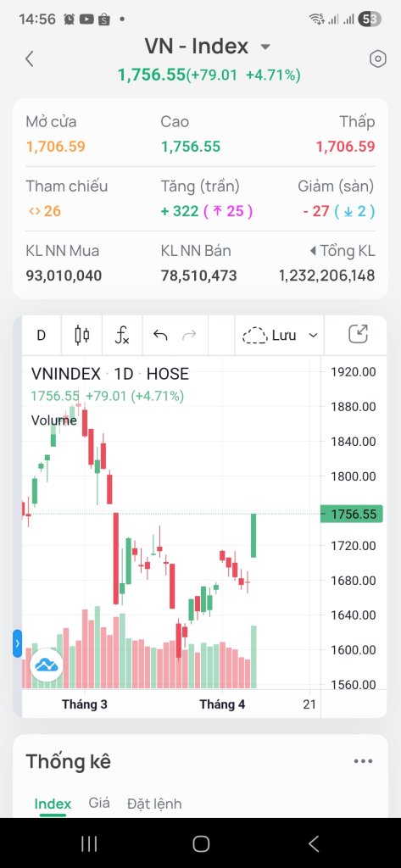Viewport: 401px width, 868px height.
Task: Change the D timeframe interval
Action: 41,335
